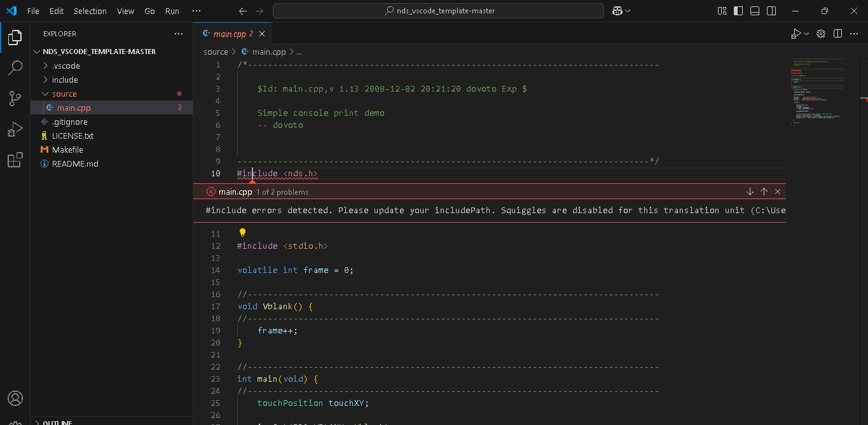Expand the include folder
This screenshot has width=868, height=425.
click(112, 80)
